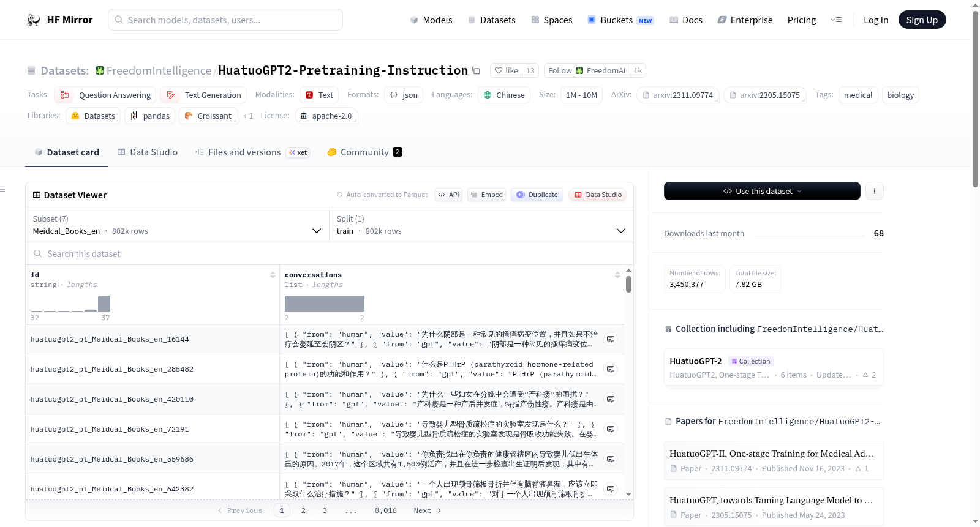Image resolution: width=980 pixels, height=527 pixels.
Task: Click the Search this dataset field
Action: 330,254
